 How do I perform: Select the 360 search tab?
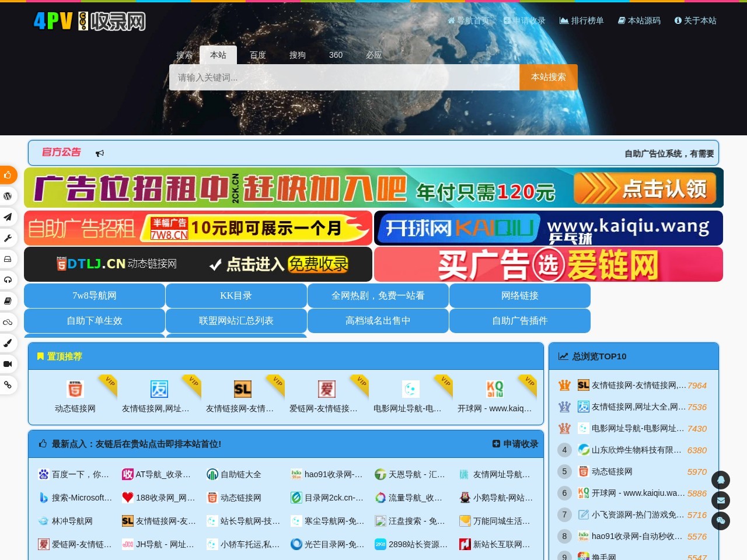pos(336,55)
